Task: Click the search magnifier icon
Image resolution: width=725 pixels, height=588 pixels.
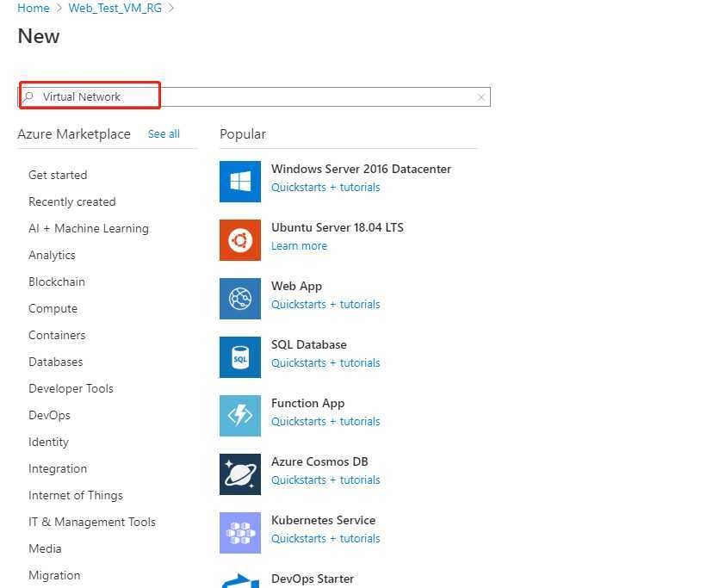Action: pyautogui.click(x=28, y=96)
